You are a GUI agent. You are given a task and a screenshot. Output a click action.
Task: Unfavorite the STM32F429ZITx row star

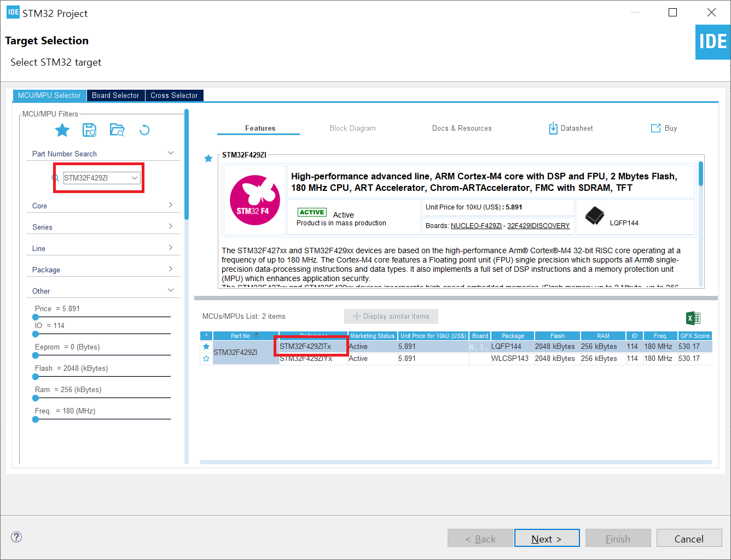(x=206, y=347)
